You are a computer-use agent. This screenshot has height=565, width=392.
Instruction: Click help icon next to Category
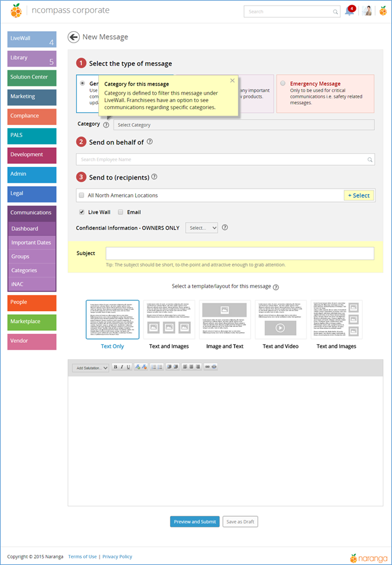106,124
